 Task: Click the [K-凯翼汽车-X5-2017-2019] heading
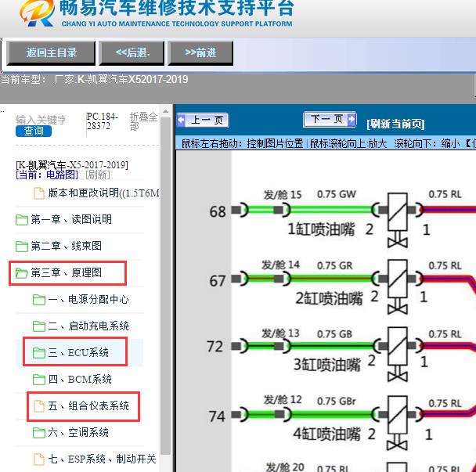(x=72, y=165)
